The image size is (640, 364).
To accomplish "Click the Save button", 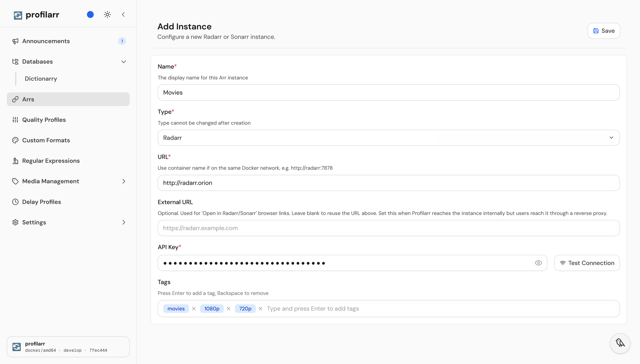I will pos(604,31).
